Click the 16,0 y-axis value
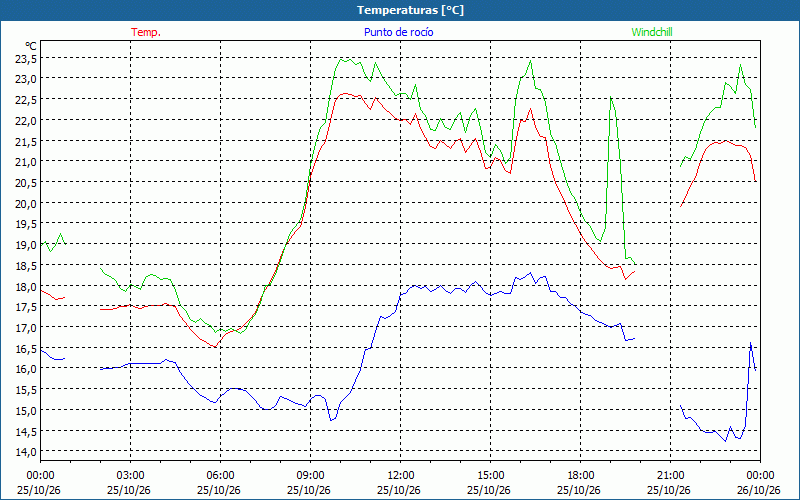This screenshot has height=500, width=800. point(26,369)
